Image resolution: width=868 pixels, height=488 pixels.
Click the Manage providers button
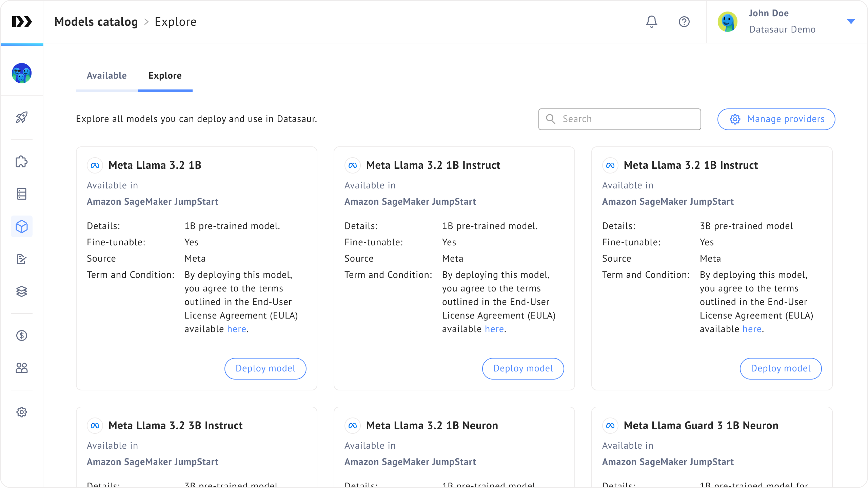(776, 119)
